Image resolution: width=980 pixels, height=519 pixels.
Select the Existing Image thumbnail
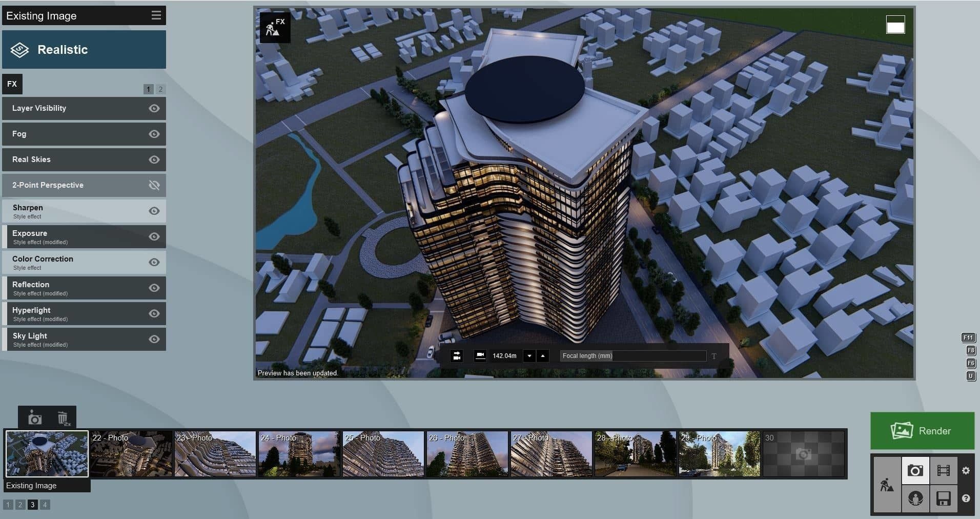[x=47, y=454]
